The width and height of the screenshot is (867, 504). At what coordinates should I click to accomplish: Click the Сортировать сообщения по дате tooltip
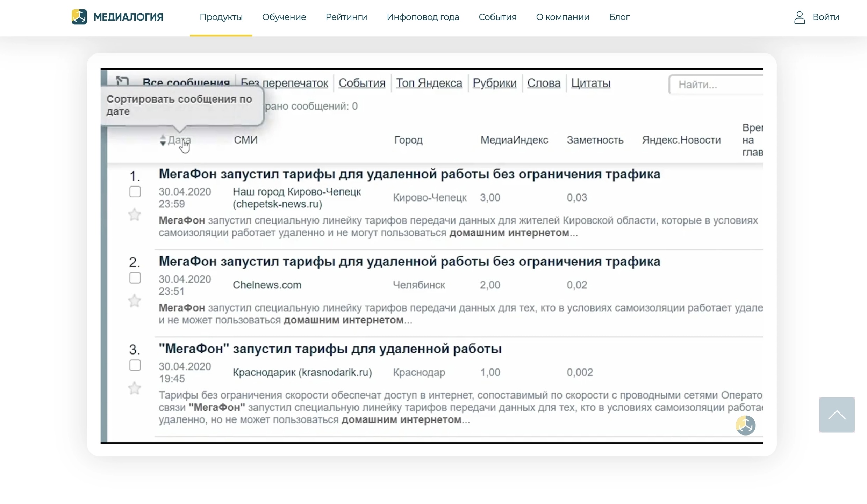click(182, 105)
